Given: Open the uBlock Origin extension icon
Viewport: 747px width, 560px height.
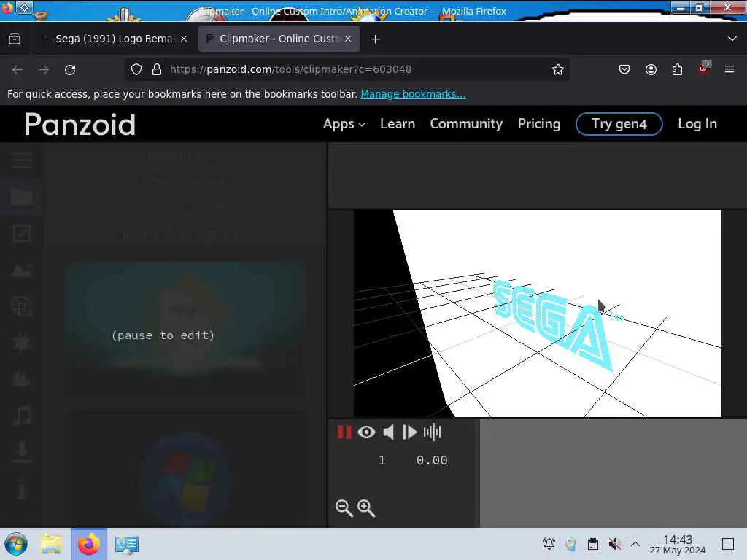Looking at the screenshot, I should pos(704,69).
